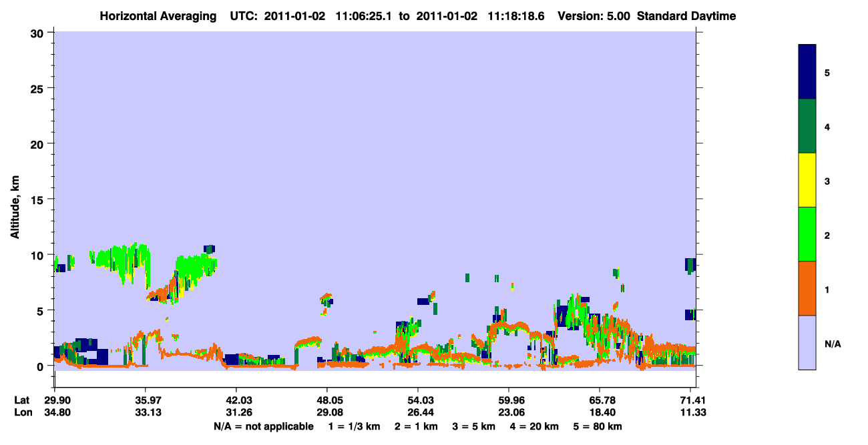Click the bright green colorbar segment labeled 2
The width and height of the screenshot is (868, 445).
[x=807, y=234]
